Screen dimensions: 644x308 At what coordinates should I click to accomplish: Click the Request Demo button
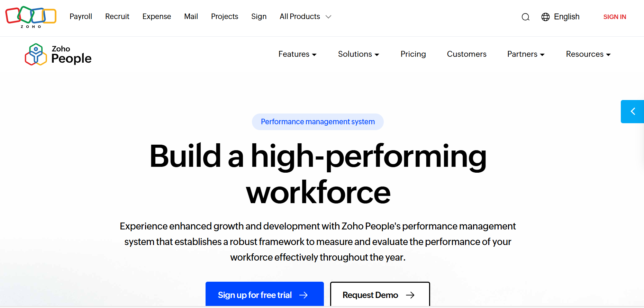coord(380,295)
